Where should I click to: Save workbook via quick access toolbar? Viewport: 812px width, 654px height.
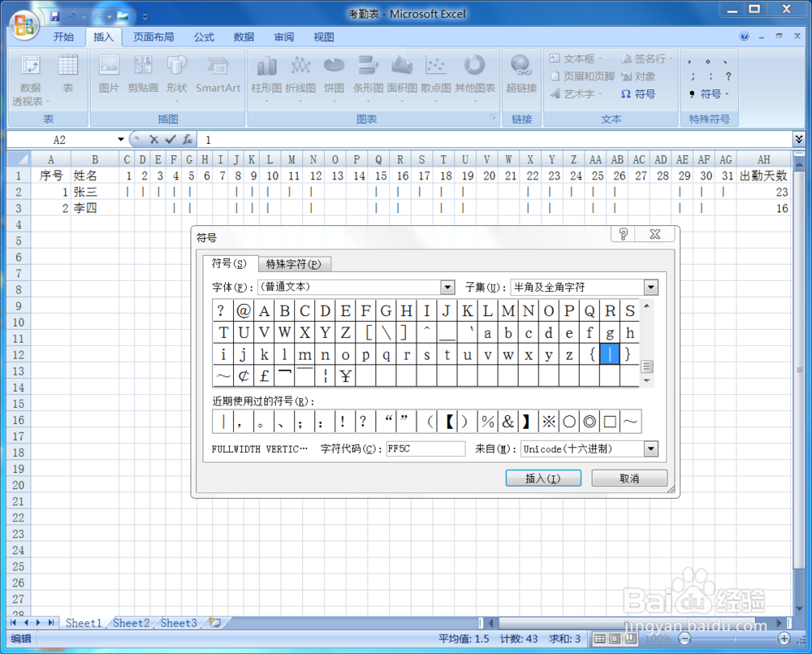coord(55,16)
